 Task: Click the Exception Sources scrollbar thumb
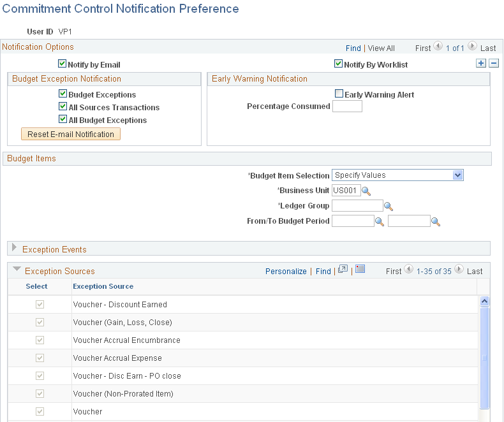(484, 358)
